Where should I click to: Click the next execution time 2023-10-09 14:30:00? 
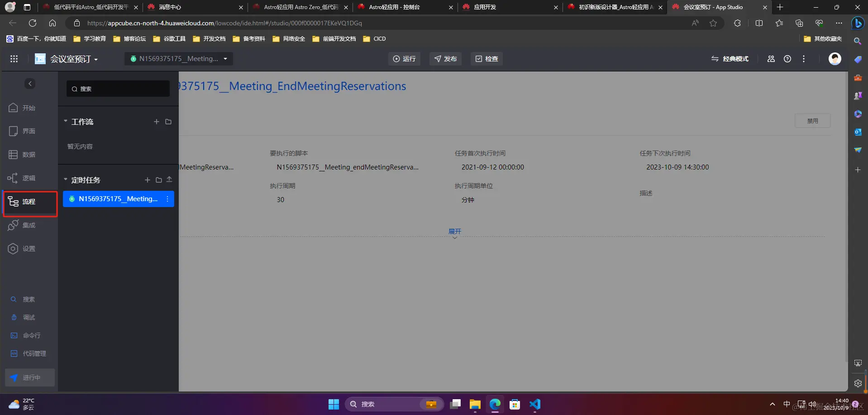[677, 167]
